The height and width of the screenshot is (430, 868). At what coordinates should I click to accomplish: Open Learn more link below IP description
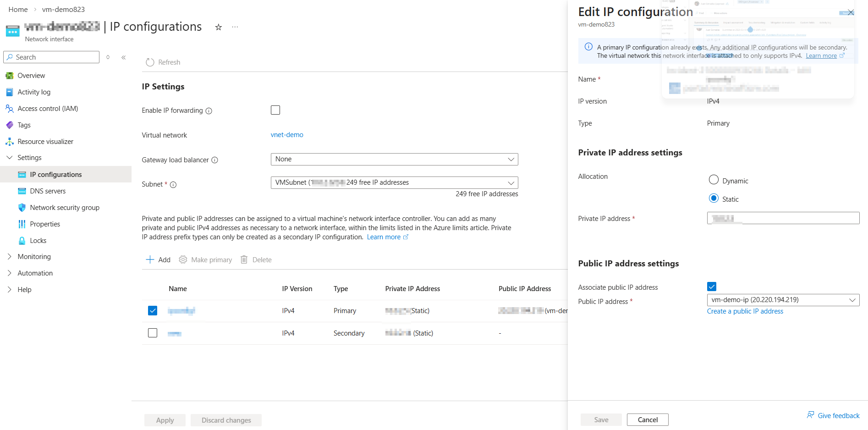point(384,237)
